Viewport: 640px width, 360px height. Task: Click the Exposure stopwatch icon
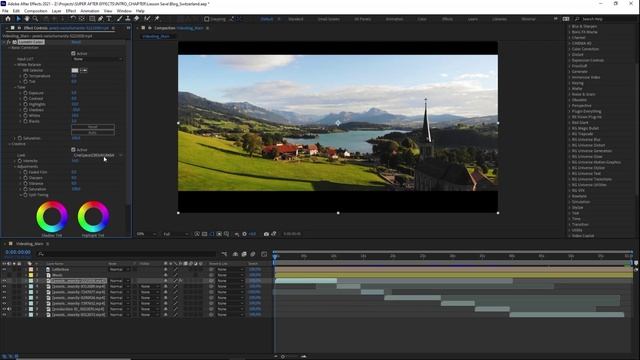tap(25, 93)
